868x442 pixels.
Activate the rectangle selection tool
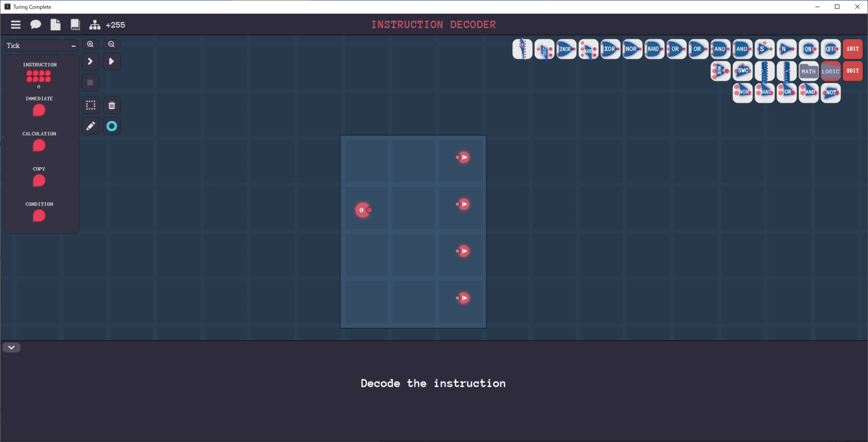click(x=90, y=105)
